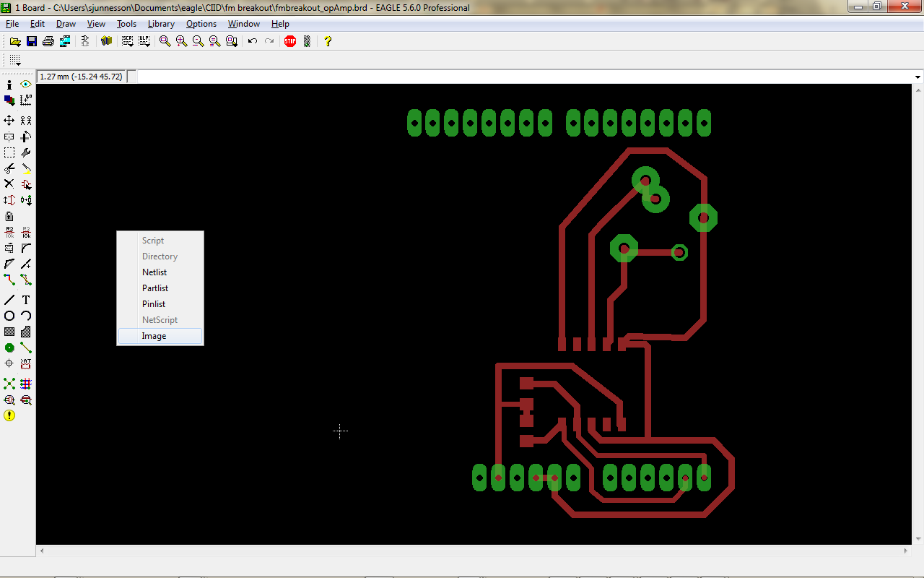Select the Copy tool
The image size is (924, 578).
click(x=26, y=121)
